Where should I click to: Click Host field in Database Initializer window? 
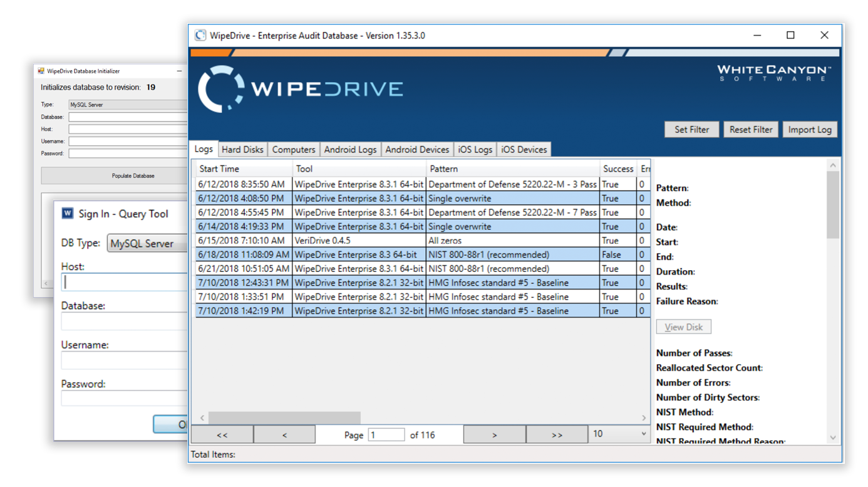(128, 129)
